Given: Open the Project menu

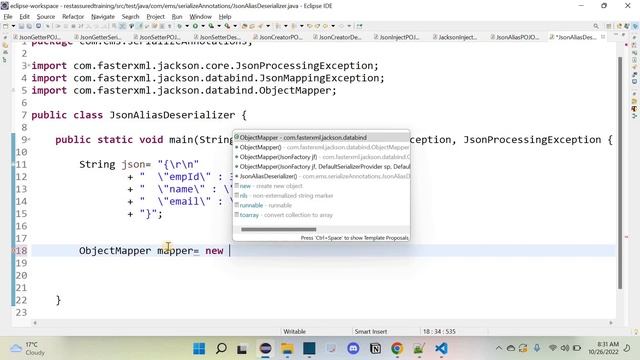Looking at the screenshot, I should (155, 17).
